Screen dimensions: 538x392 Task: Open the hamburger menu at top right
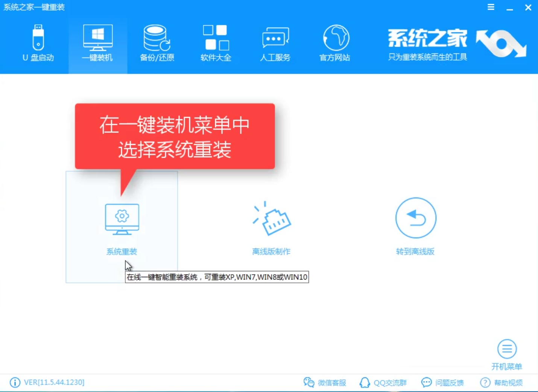(x=491, y=7)
